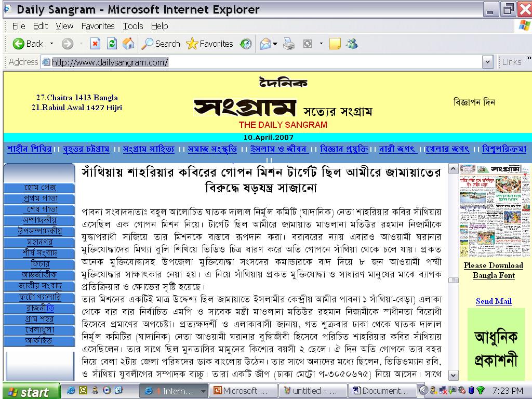Open the 'সংগ্রাম সাহিত্য' navigation link
The image size is (532, 399).
148,149
